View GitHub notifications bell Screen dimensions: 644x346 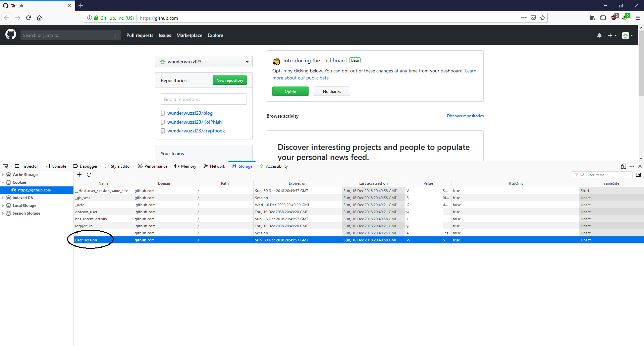(599, 35)
